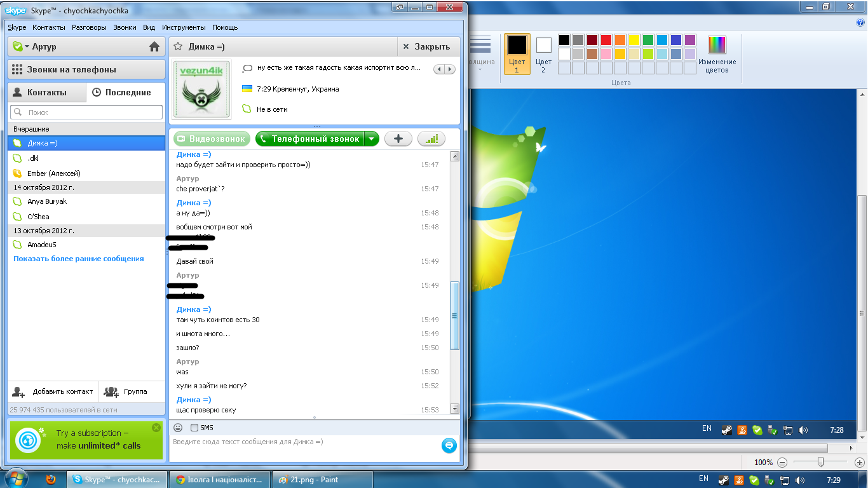Screen dimensions: 868x488
Task: Click the Skype contact search field
Action: (x=86, y=112)
